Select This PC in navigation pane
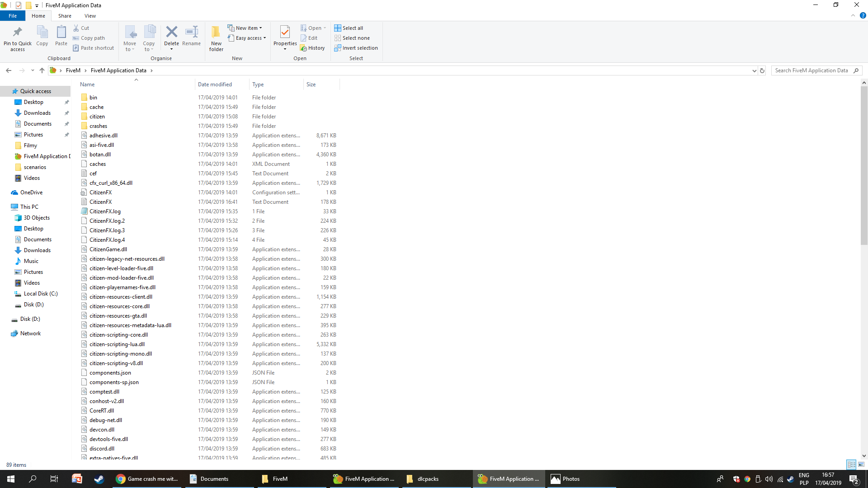The image size is (868, 488). coord(29,207)
